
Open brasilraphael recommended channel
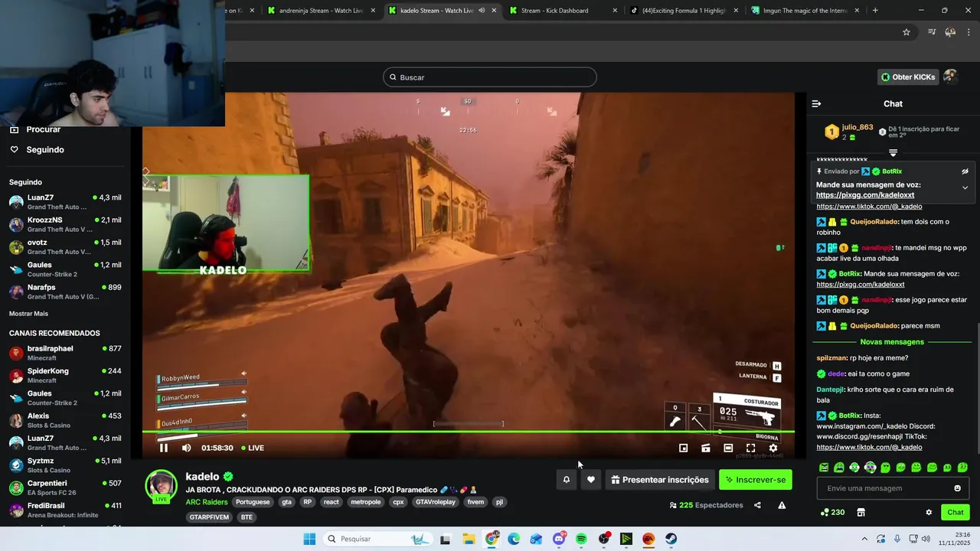click(x=65, y=353)
